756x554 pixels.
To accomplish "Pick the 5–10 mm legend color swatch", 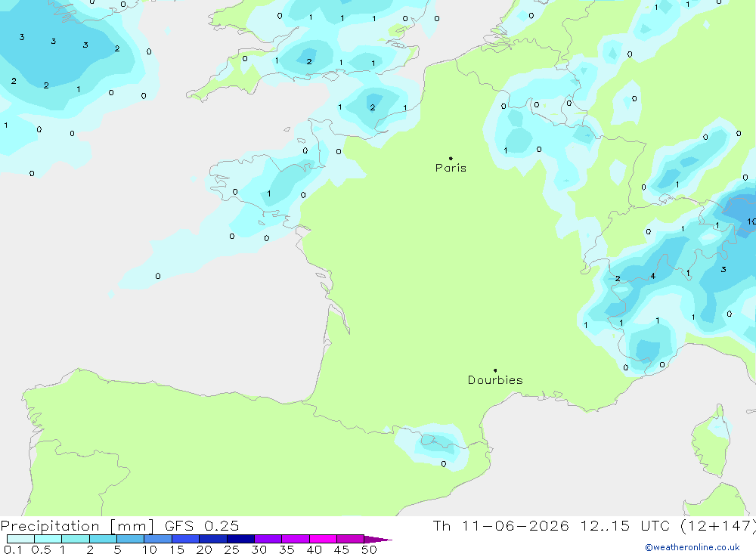I will (131, 539).
